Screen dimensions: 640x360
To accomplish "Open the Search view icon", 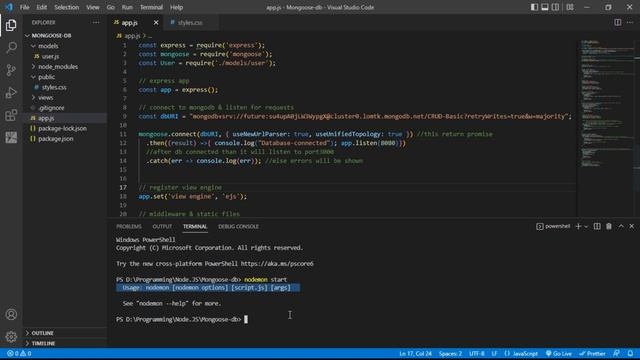I will point(11,48).
